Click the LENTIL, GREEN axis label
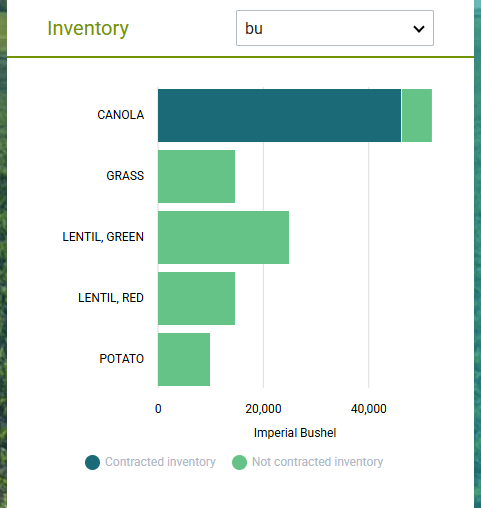 [x=103, y=237]
